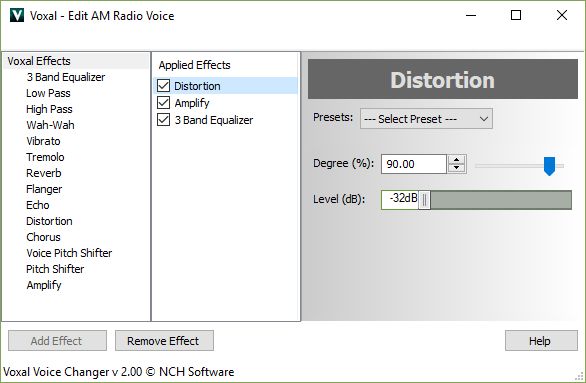This screenshot has height=383, width=586.
Task: Select Distortion in Voxal Effects list
Action: (x=49, y=221)
